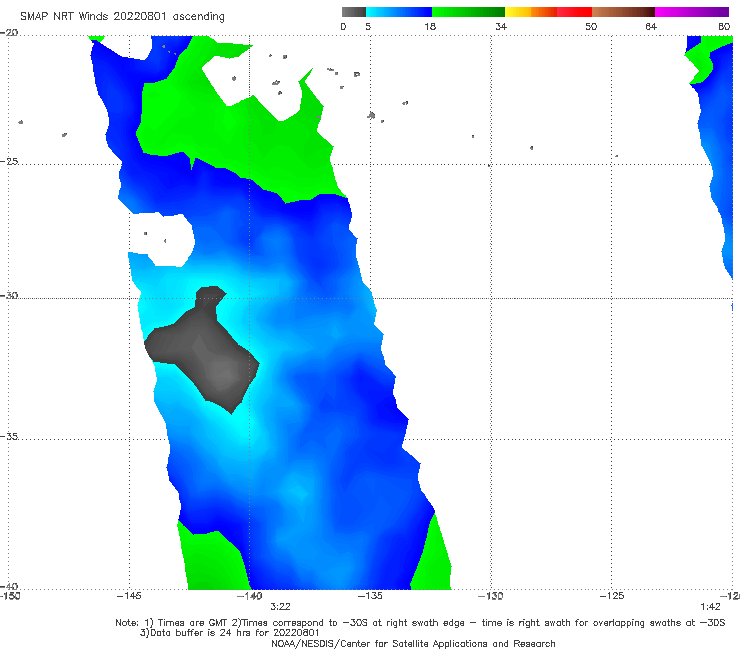Click the color bar label '18'
The height and width of the screenshot is (650, 740).
(430, 26)
